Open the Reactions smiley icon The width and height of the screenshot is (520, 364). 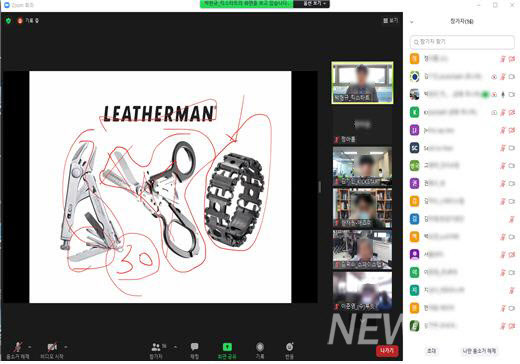pyautogui.click(x=289, y=347)
